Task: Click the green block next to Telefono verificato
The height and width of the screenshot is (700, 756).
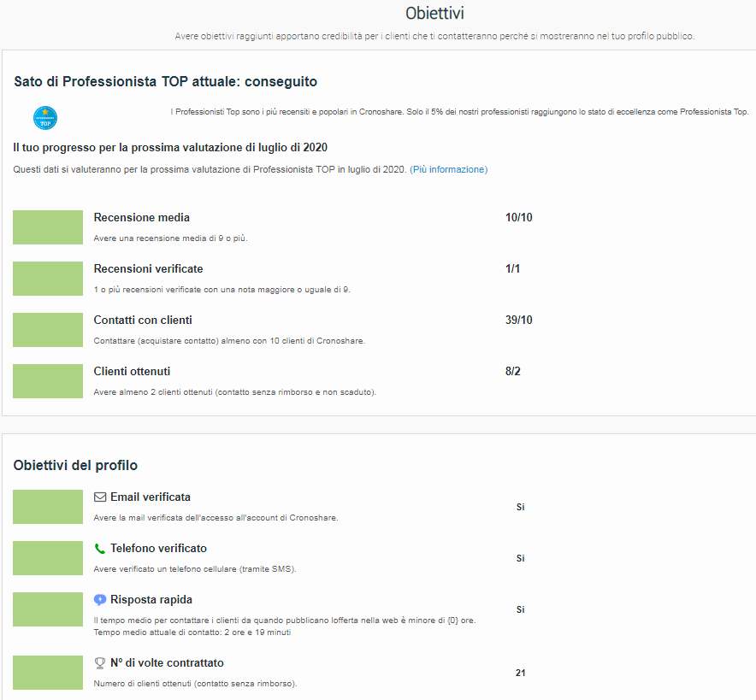Action: point(48,558)
